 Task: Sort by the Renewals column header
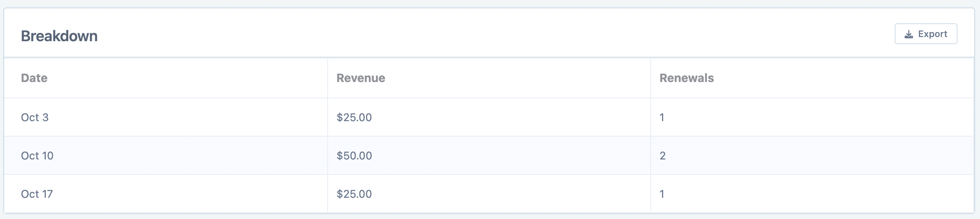click(x=686, y=78)
